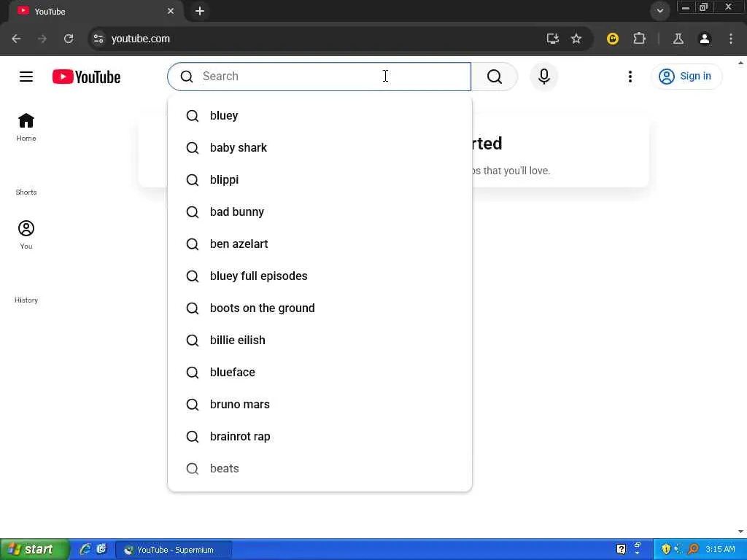
Task: Open the yellow extension icon
Action: click(613, 39)
